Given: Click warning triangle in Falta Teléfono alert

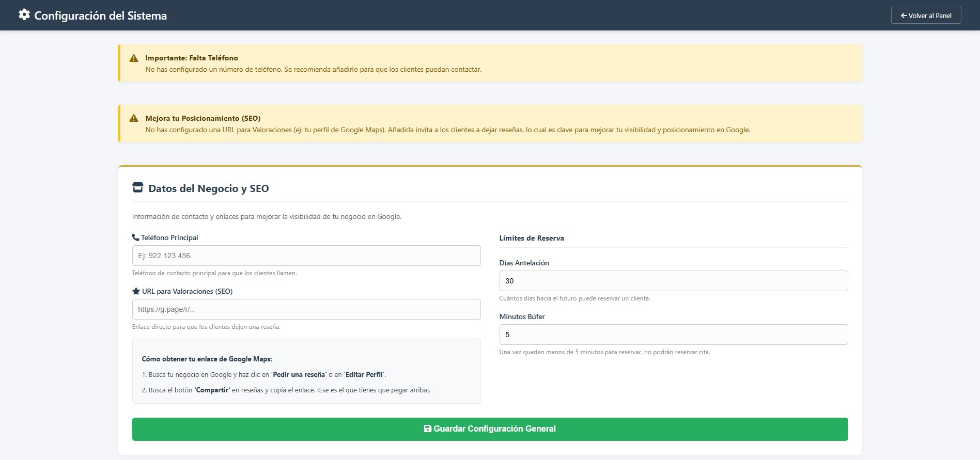Looking at the screenshot, I should click(x=134, y=58).
